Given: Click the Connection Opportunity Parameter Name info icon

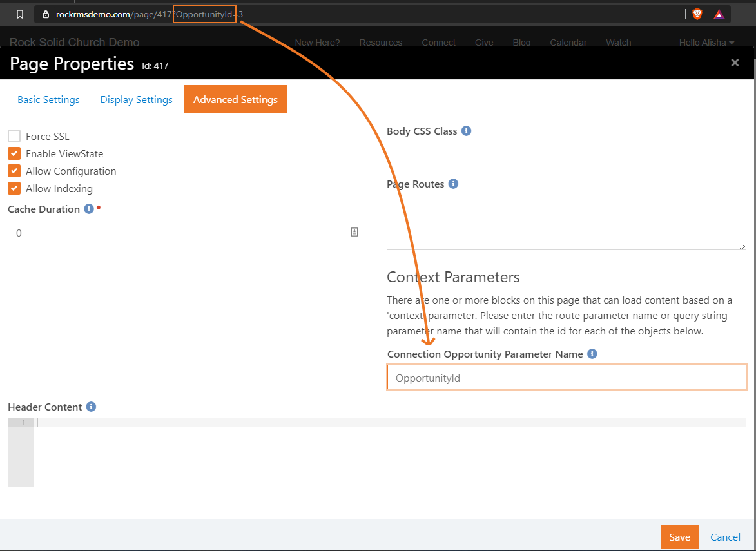Looking at the screenshot, I should [x=592, y=354].
